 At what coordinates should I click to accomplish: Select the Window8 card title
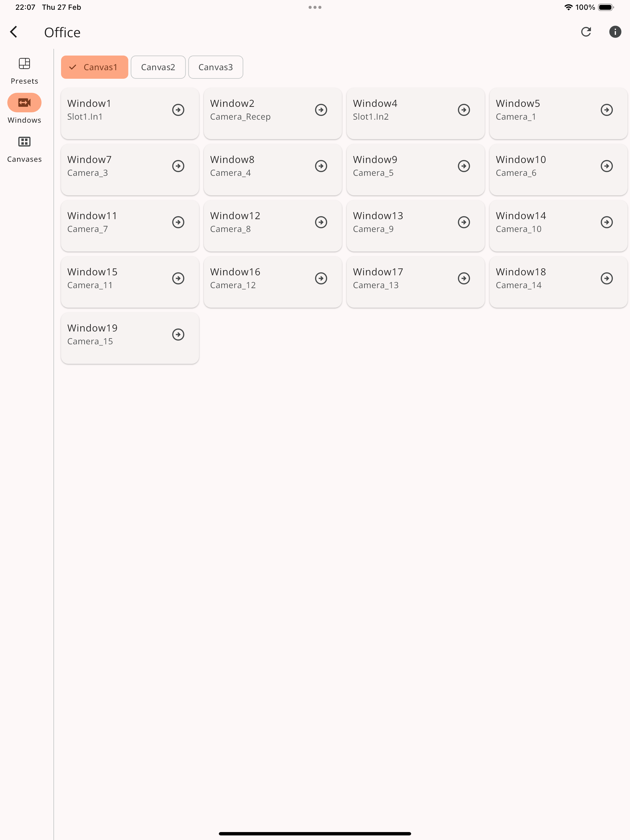232,160
